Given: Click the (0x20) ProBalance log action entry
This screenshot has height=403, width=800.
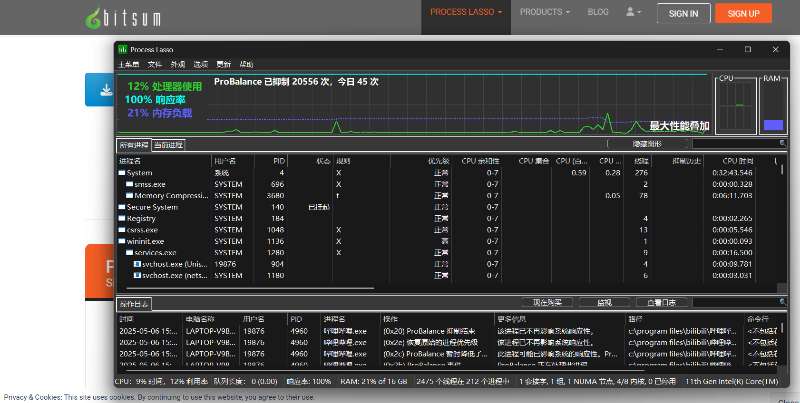Looking at the screenshot, I should point(430,331).
